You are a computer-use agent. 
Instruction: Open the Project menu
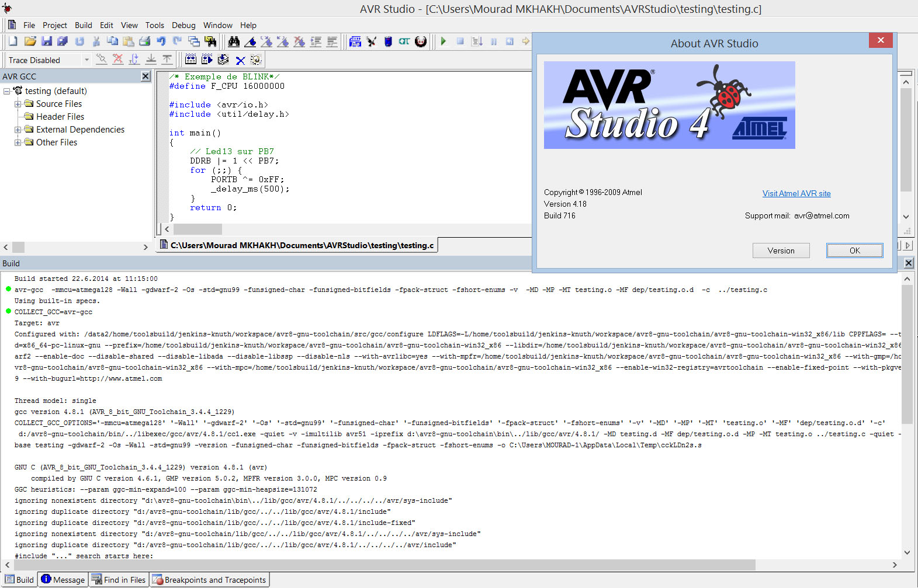point(55,25)
